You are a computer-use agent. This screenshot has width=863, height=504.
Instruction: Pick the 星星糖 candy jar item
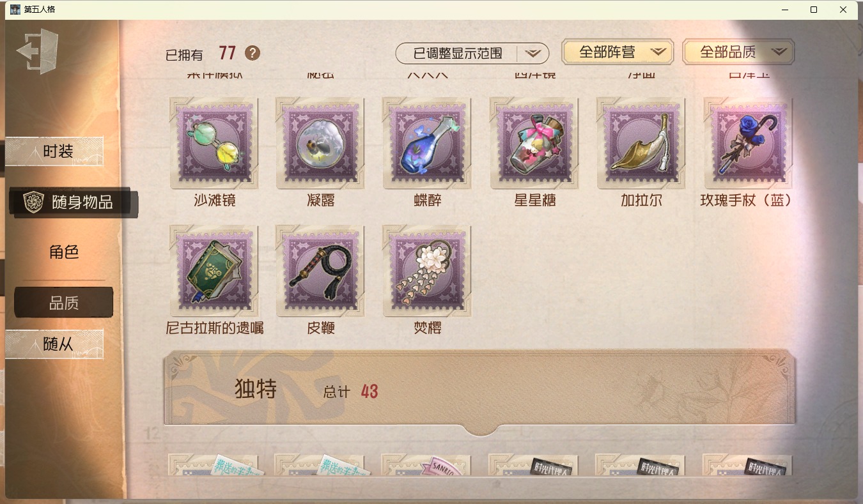[x=534, y=144]
